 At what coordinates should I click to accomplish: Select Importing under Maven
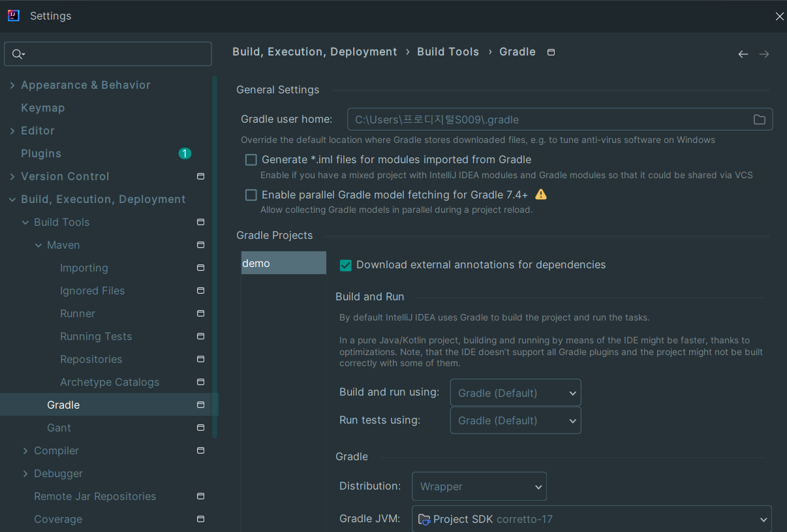(x=84, y=268)
